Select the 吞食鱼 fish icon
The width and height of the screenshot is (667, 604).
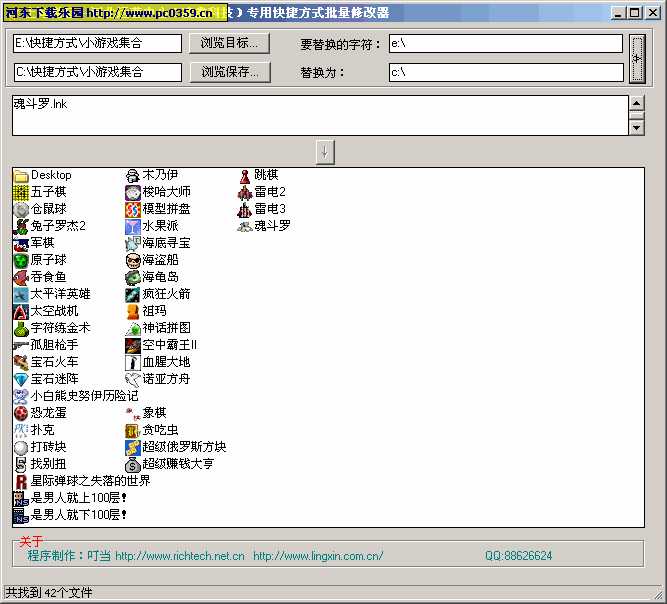21,277
